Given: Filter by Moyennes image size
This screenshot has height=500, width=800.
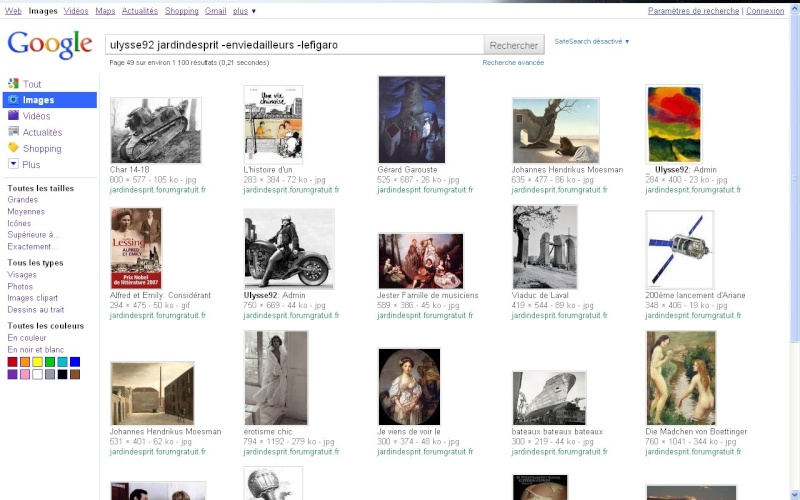Looking at the screenshot, I should (x=26, y=211).
